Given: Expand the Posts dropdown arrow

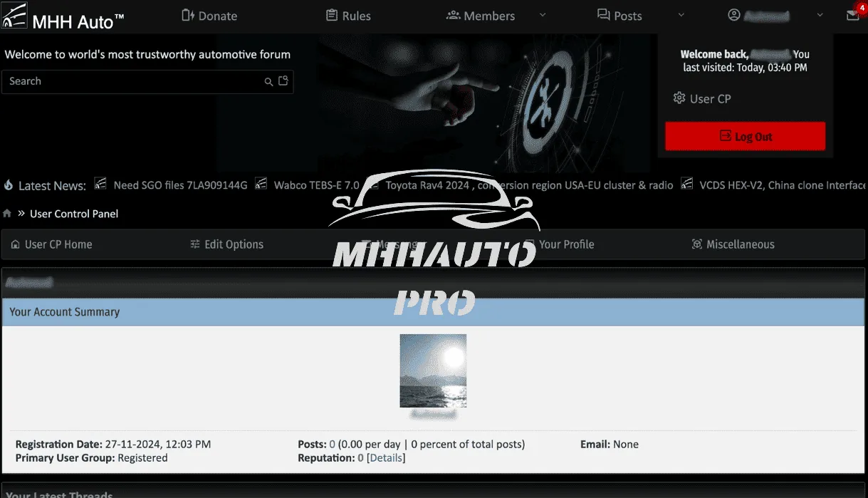Looking at the screenshot, I should coord(681,16).
